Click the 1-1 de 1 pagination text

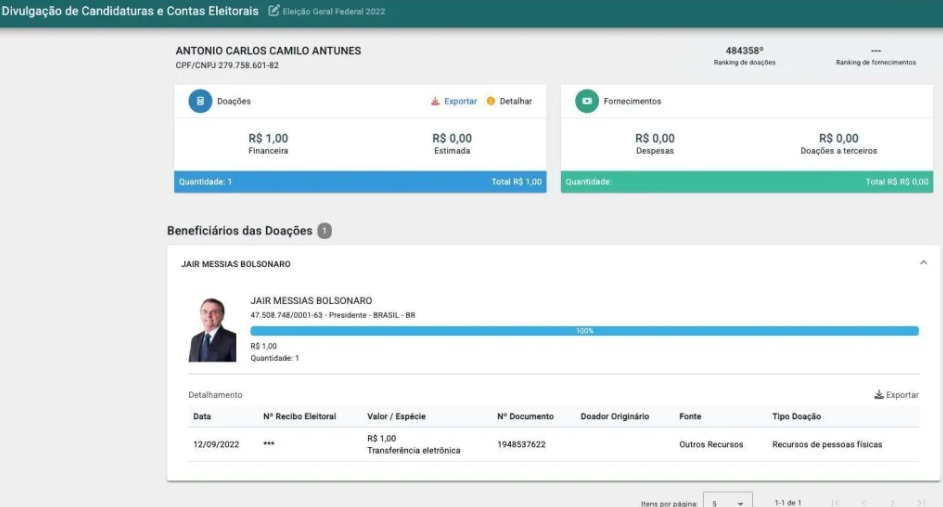click(788, 502)
